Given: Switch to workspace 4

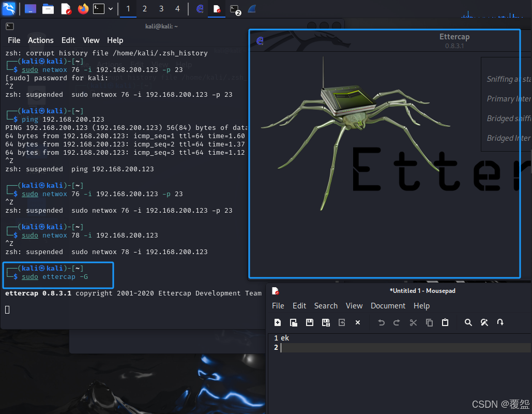Looking at the screenshot, I should 177,9.
